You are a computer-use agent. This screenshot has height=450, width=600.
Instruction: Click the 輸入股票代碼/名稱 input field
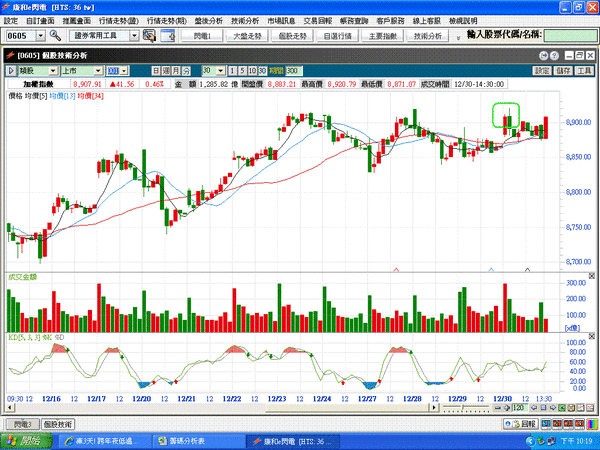pyautogui.click(x=570, y=36)
